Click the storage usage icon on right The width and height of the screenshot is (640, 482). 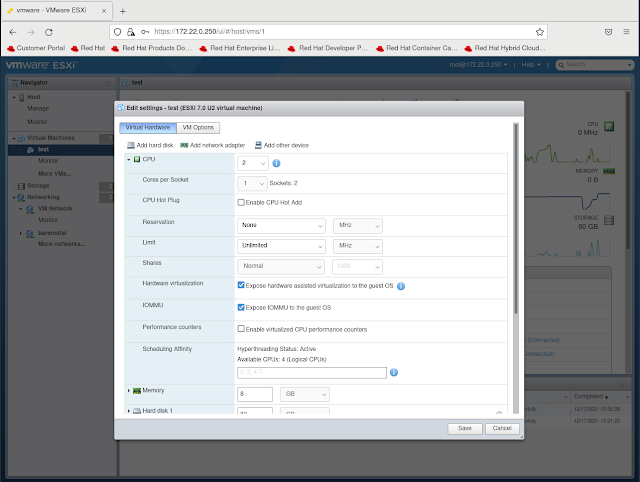[609, 220]
